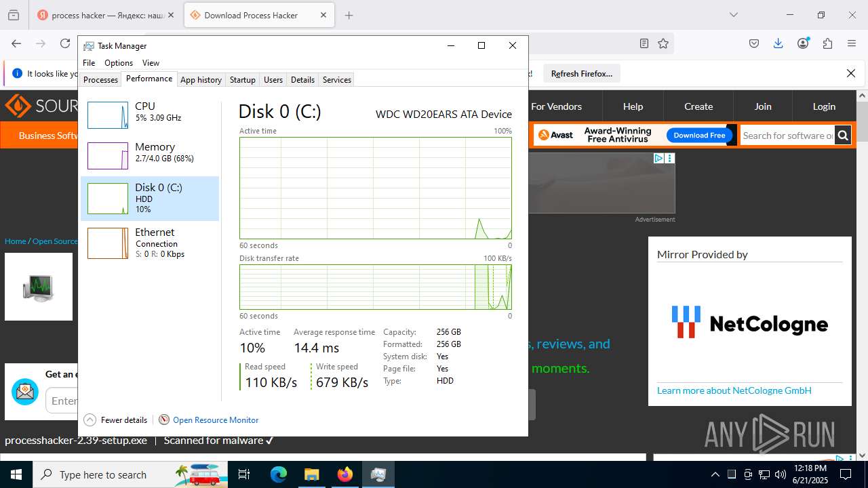Open the Help navigation item
This screenshot has width=868, height=488.
pos(633,106)
